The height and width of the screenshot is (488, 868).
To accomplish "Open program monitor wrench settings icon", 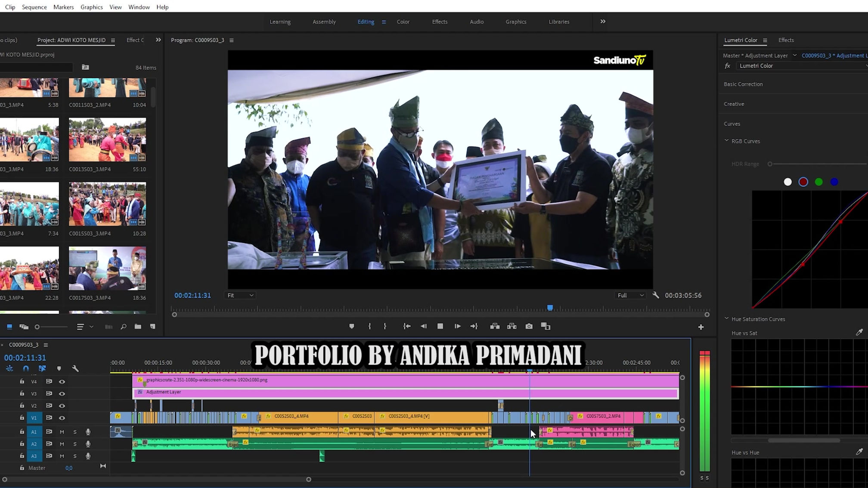I will (656, 295).
